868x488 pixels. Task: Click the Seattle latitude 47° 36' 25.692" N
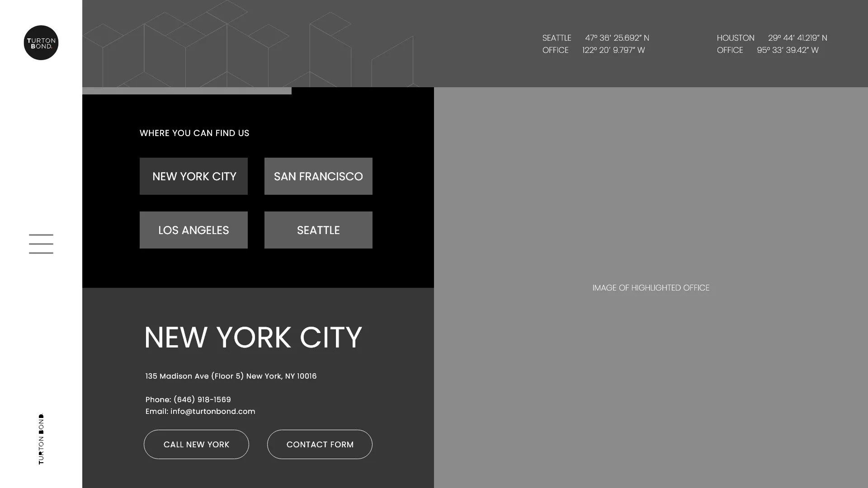617,38
